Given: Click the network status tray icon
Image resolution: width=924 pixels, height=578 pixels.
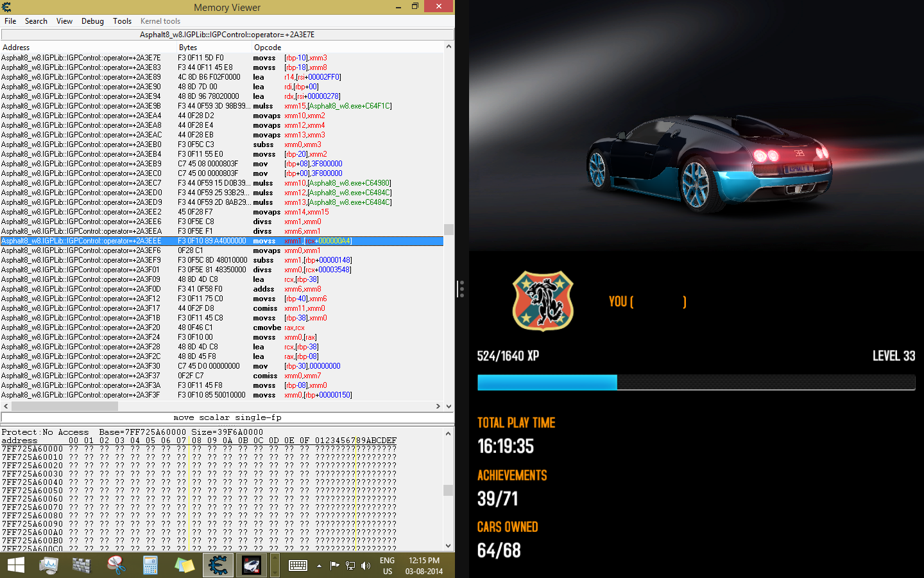Looking at the screenshot, I should tap(350, 566).
